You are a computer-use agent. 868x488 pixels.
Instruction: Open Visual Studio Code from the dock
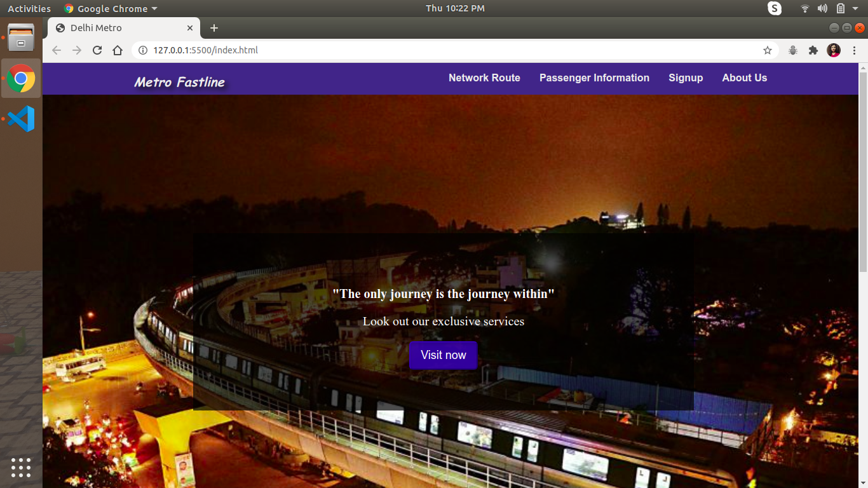pos(21,119)
